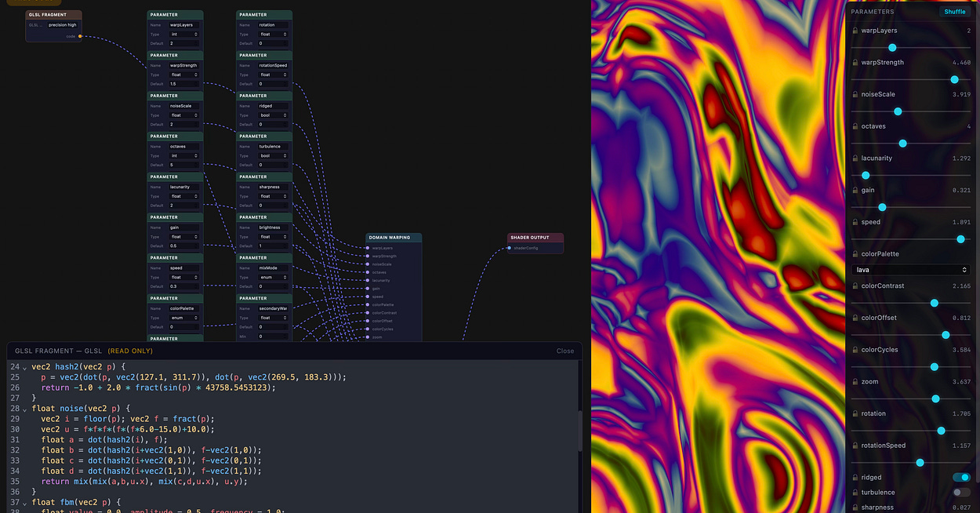Click the warpLayers input port on Domain Warping node
Screen dimensions: 980x513
368,248
